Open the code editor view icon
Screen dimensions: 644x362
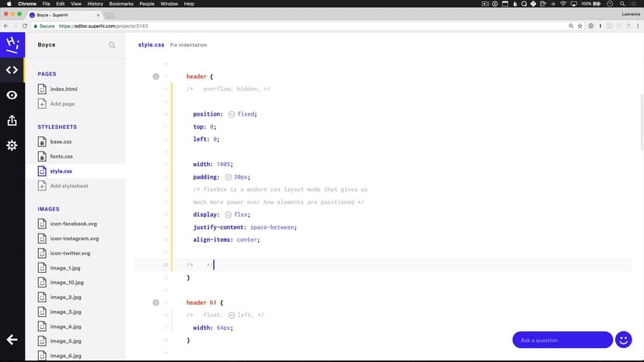pos(12,70)
